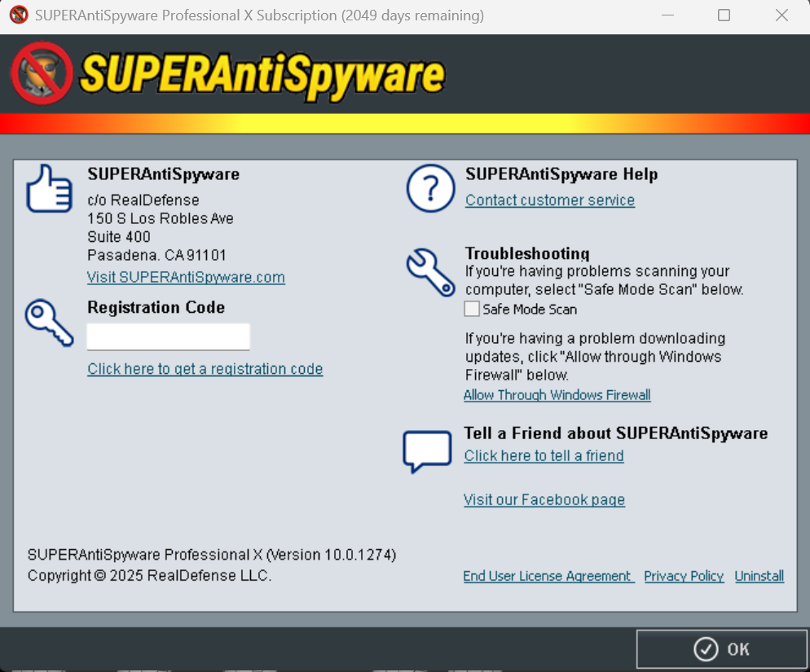Select Allow Through Windows Firewall link

click(557, 395)
